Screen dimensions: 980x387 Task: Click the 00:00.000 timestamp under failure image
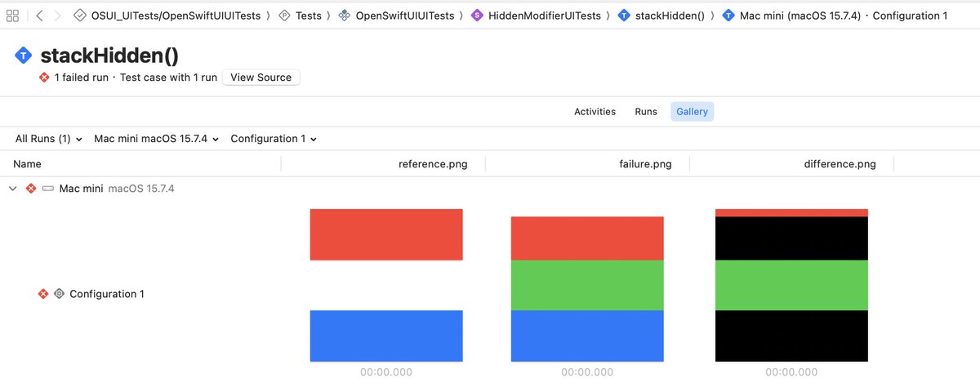pyautogui.click(x=587, y=372)
